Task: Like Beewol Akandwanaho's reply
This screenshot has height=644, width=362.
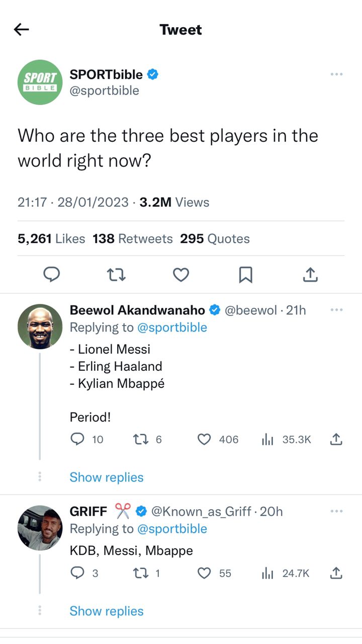Action: (204, 439)
